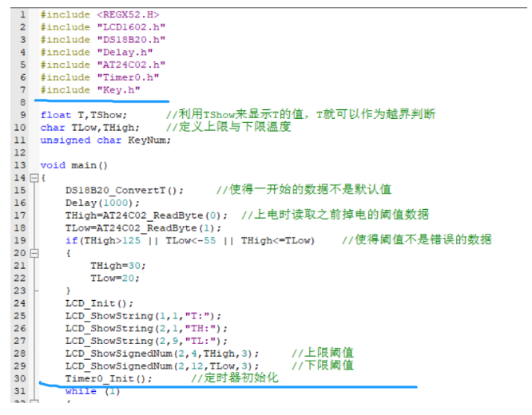Viewport: 532px width, 415px height.
Task: Click line number 1 in the gutter
Action: [x=22, y=14]
